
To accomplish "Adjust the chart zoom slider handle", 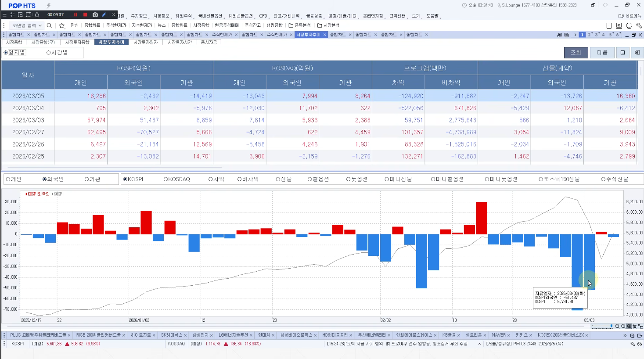I will [x=611, y=327].
